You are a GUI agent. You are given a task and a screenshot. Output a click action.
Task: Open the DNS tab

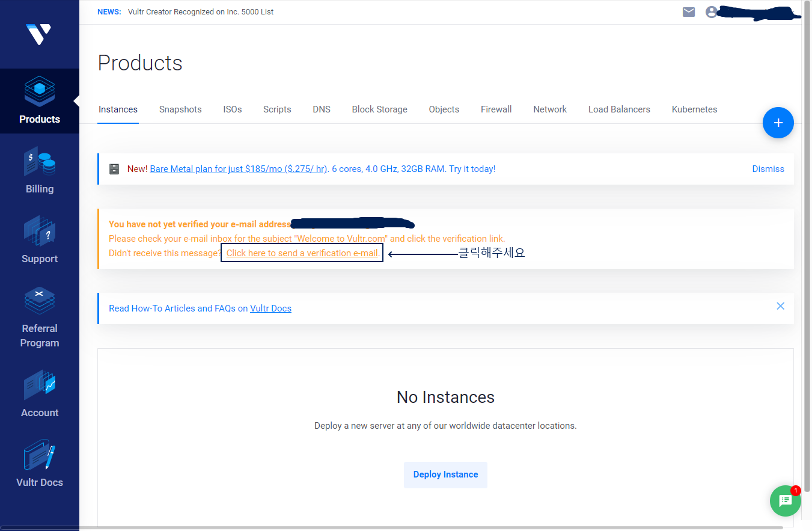tap(322, 109)
